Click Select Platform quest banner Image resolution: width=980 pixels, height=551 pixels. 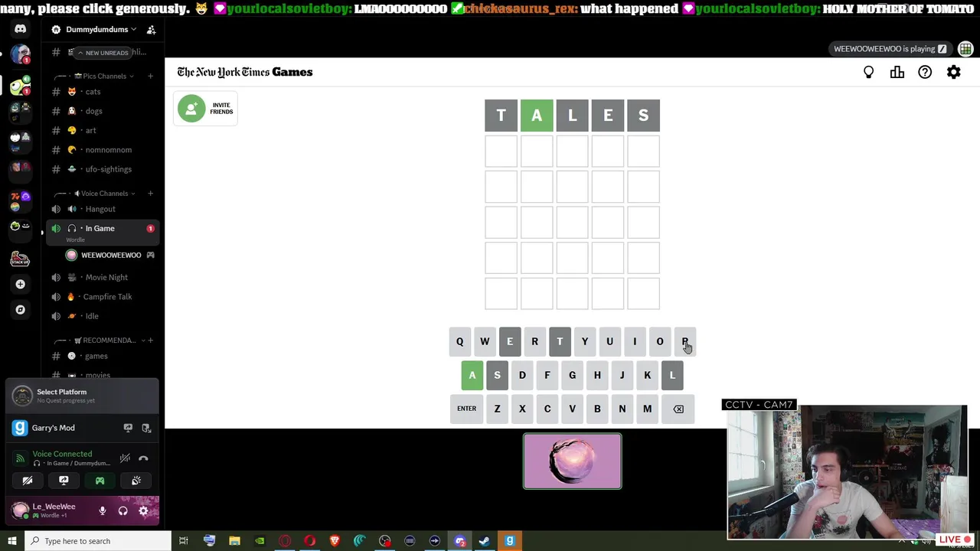[x=83, y=395]
